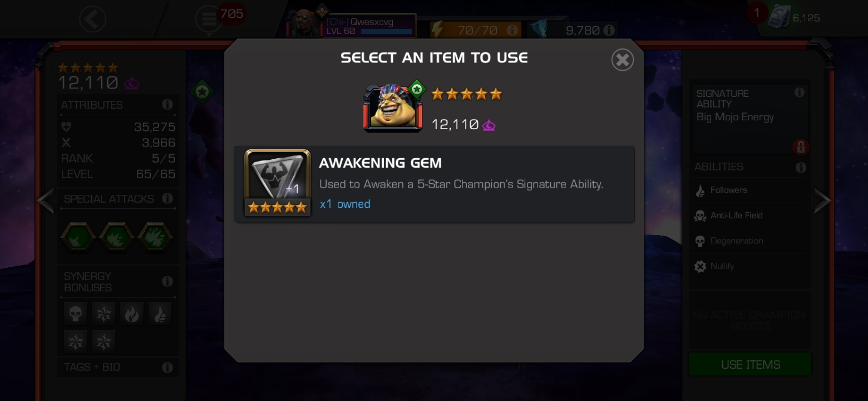Open Synergy Bonuses info icon
868x401 pixels.
coord(167,281)
